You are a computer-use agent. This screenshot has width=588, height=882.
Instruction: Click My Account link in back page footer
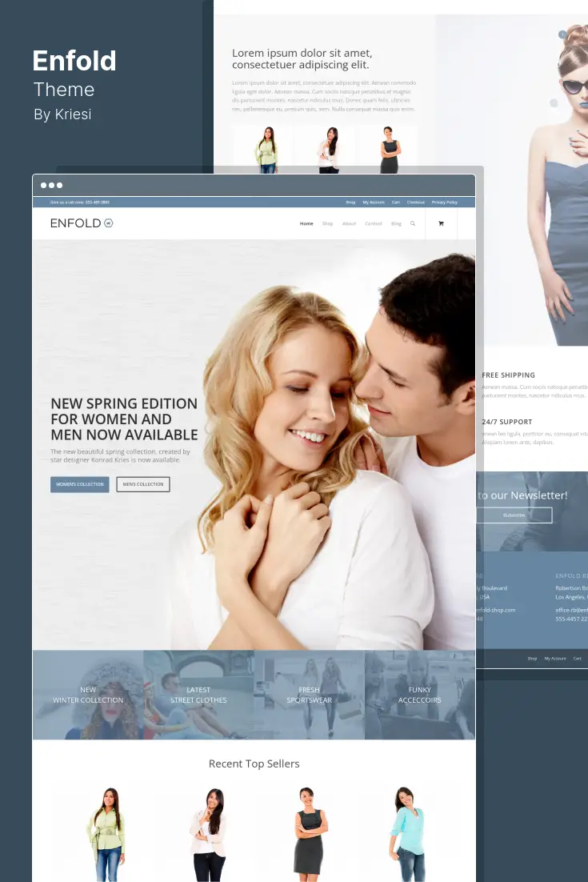pos(555,658)
